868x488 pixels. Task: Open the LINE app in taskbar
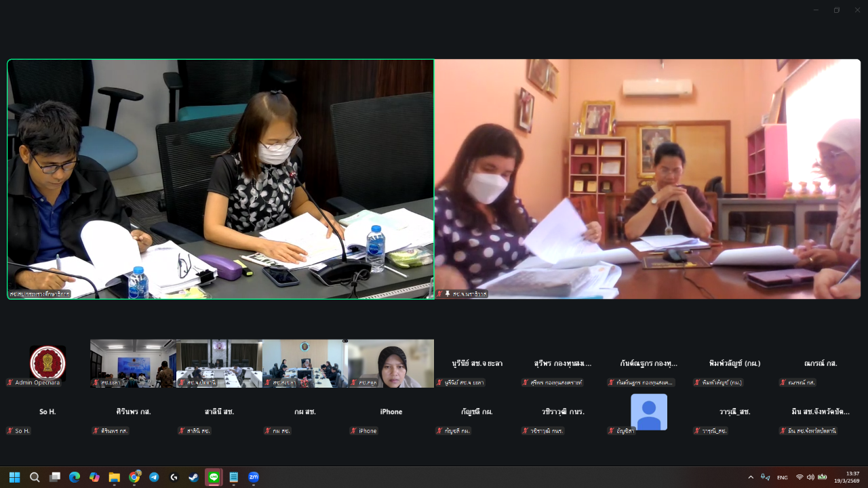(214, 477)
